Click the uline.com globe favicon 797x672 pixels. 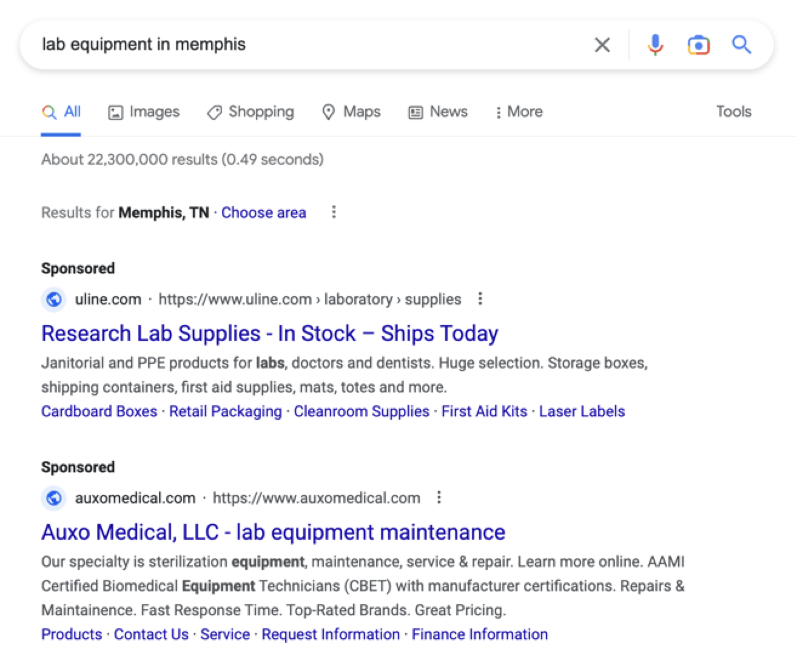point(54,299)
